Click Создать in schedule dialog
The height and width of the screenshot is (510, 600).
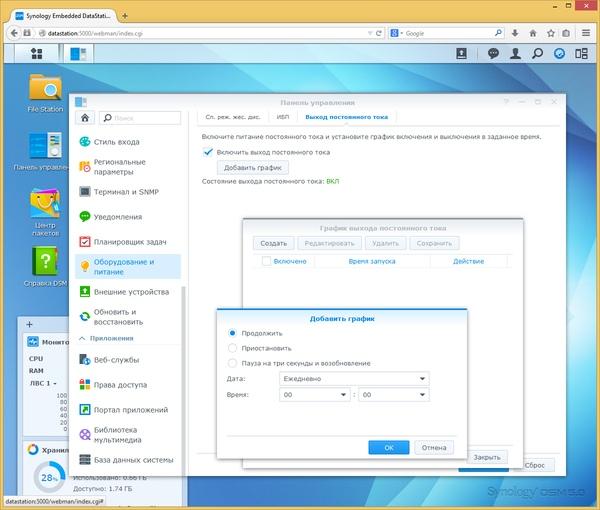(274, 243)
